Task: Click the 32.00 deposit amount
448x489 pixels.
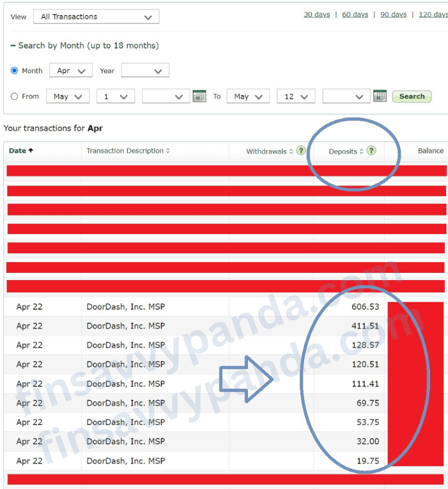Action: pyautogui.click(x=368, y=441)
